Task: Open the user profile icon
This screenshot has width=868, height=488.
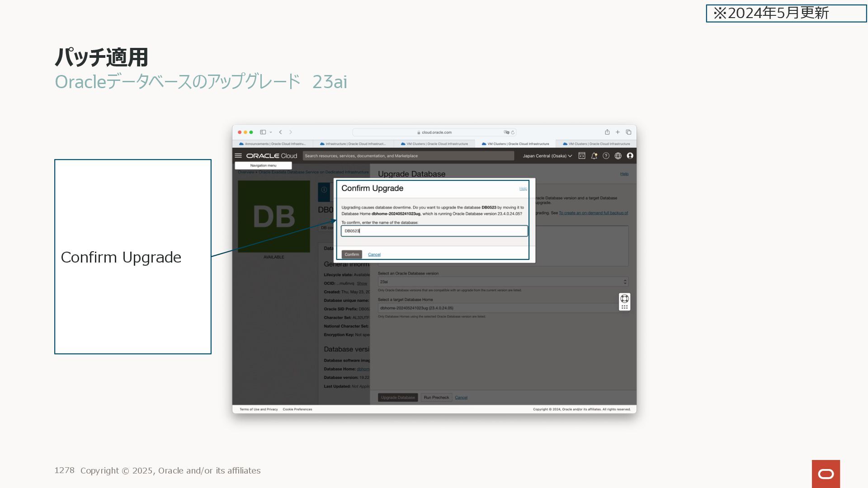Action: click(x=630, y=155)
